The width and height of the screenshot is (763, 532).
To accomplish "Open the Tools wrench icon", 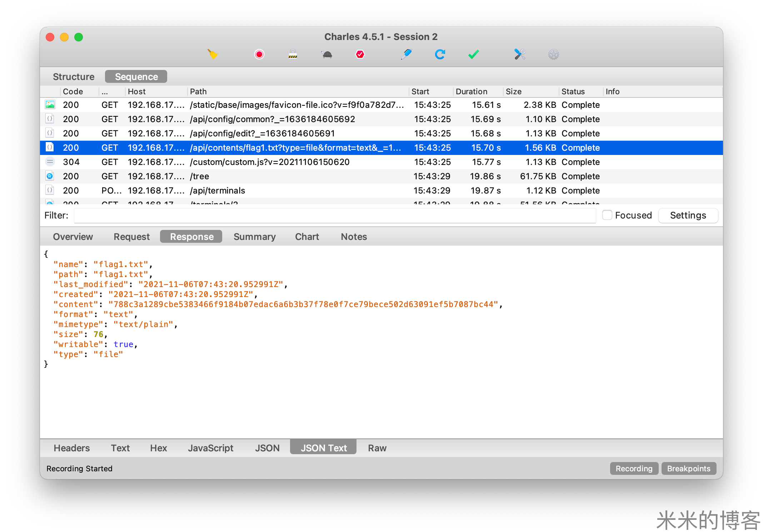I will [x=520, y=54].
